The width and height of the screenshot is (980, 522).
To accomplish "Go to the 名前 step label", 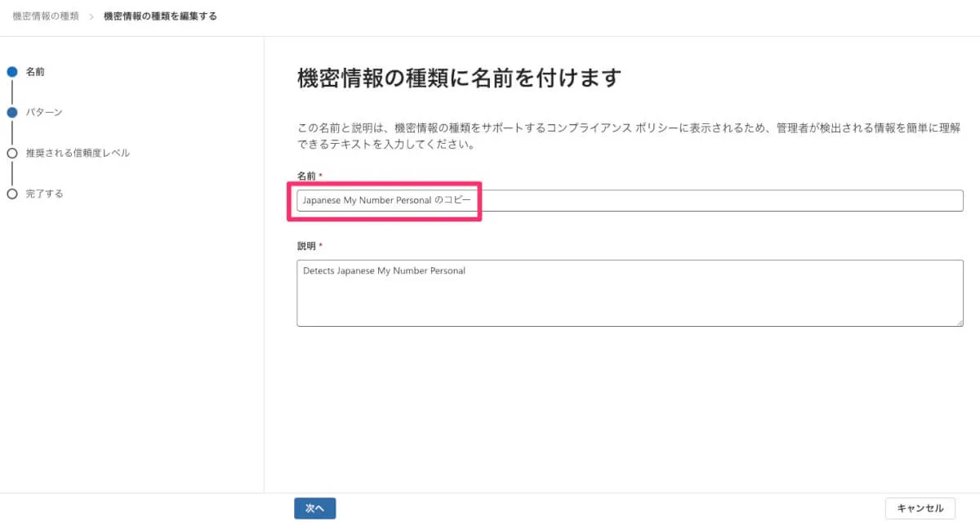I will pos(35,72).
